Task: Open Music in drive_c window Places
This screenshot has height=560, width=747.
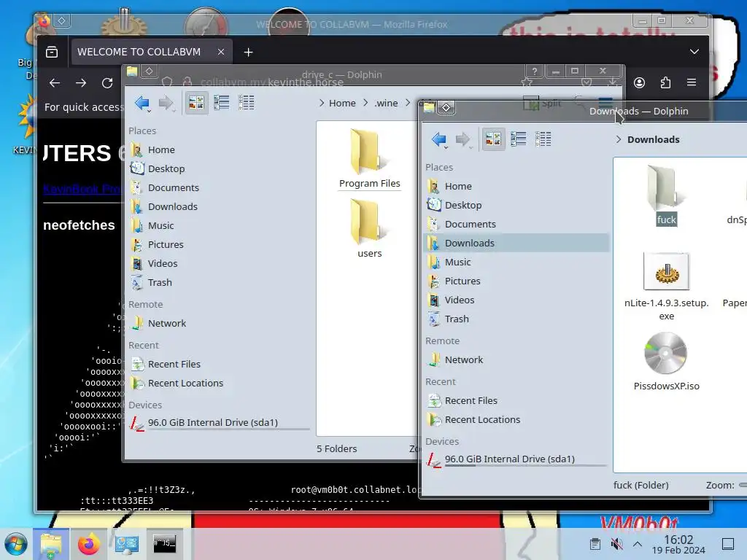Action: point(219,226)
